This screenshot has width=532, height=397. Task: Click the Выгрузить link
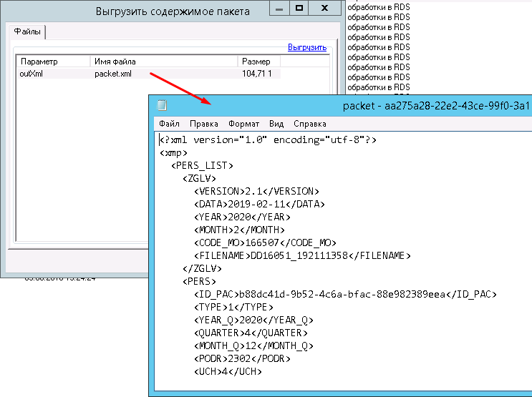tap(307, 47)
